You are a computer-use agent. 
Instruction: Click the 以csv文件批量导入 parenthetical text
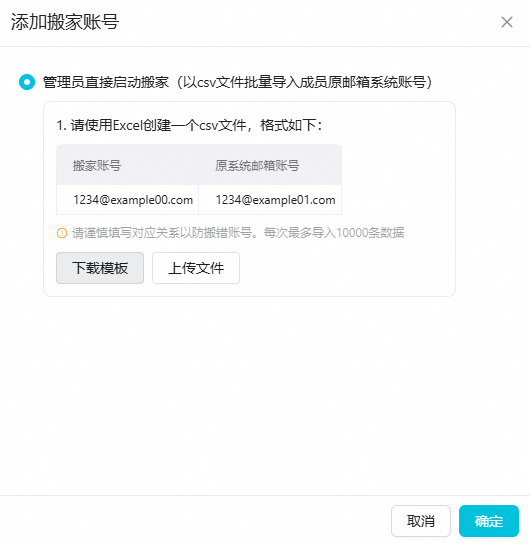tap(304, 82)
